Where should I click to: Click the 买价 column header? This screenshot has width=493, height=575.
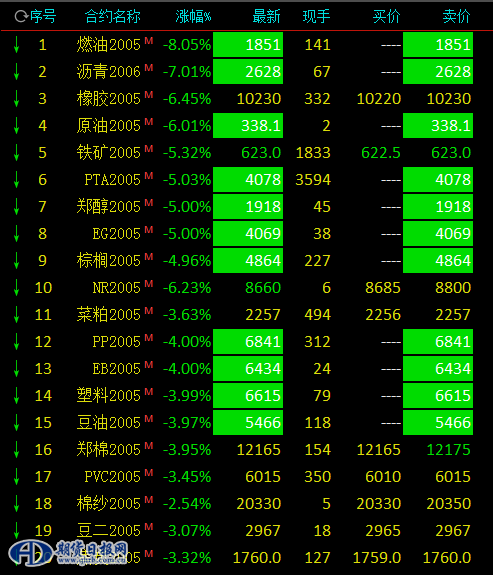coord(386,17)
